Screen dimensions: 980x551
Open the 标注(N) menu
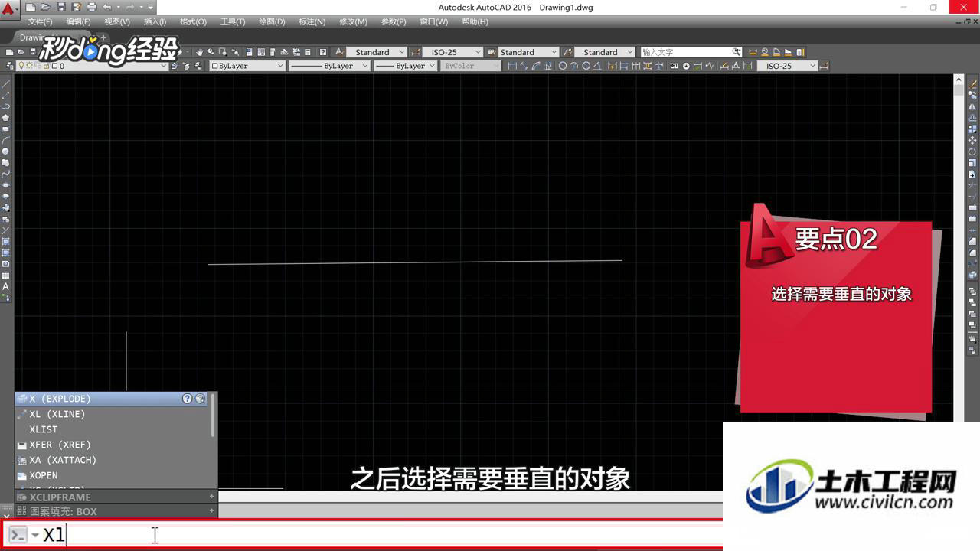click(312, 21)
